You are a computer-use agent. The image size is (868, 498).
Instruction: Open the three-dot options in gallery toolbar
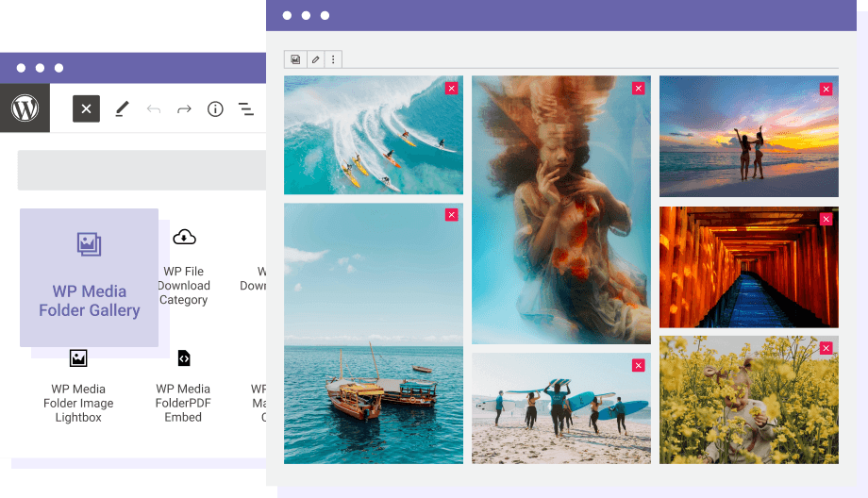point(333,59)
